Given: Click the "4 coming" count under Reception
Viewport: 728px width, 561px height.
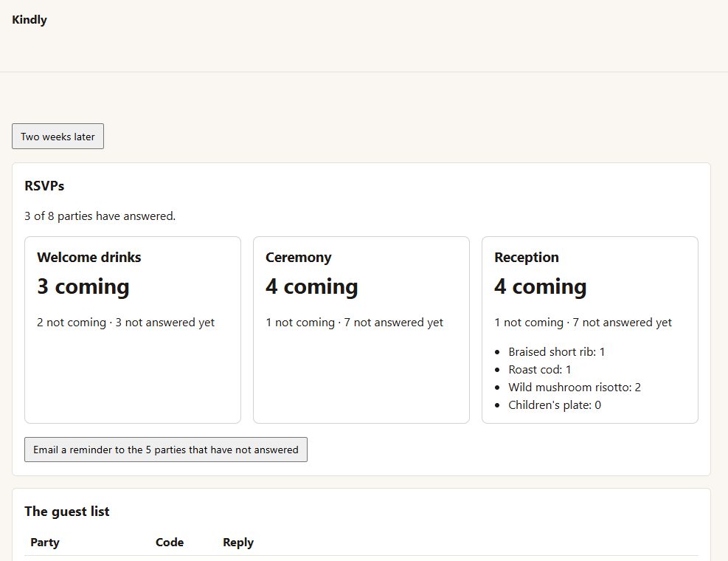Looking at the screenshot, I should click(x=541, y=286).
